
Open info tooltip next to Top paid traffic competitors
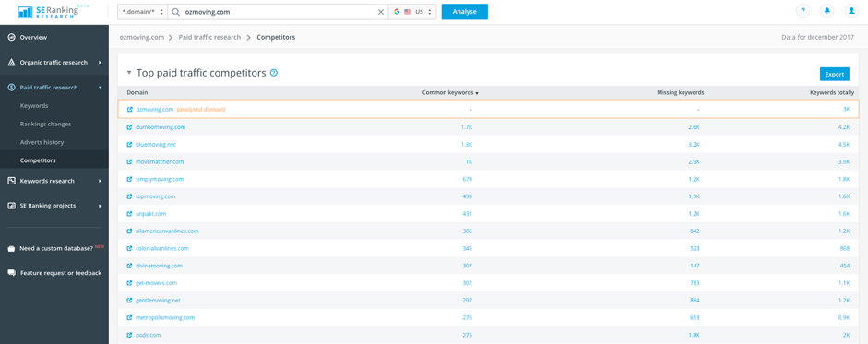(x=273, y=73)
